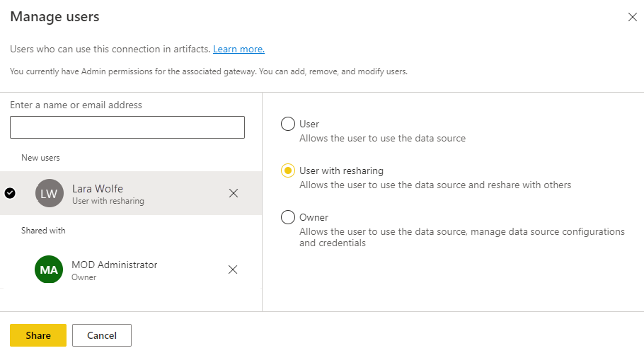Viewport: 644px width, 353px height.
Task: Click 'Allows the user to use the data source' description
Action: pyautogui.click(x=382, y=138)
